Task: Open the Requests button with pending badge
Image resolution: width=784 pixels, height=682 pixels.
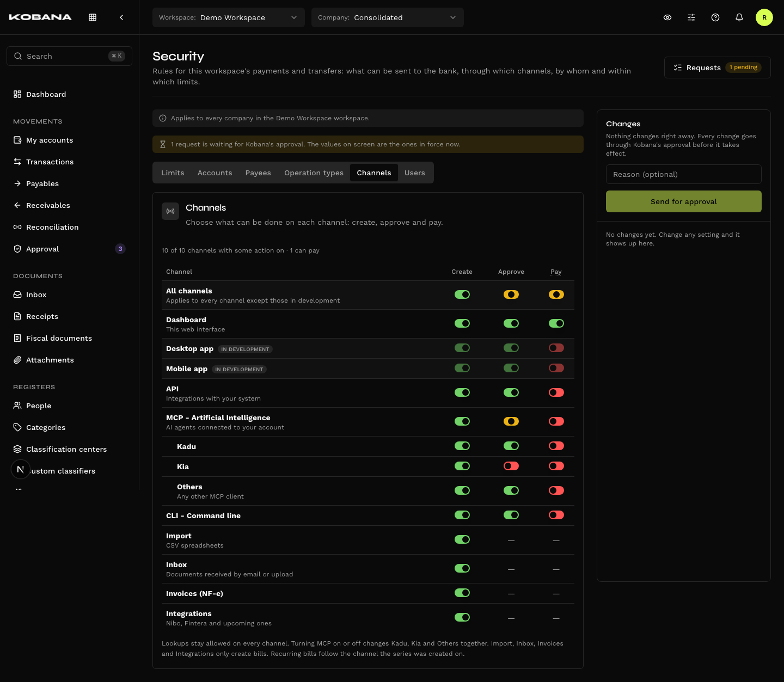Action: pyautogui.click(x=718, y=67)
